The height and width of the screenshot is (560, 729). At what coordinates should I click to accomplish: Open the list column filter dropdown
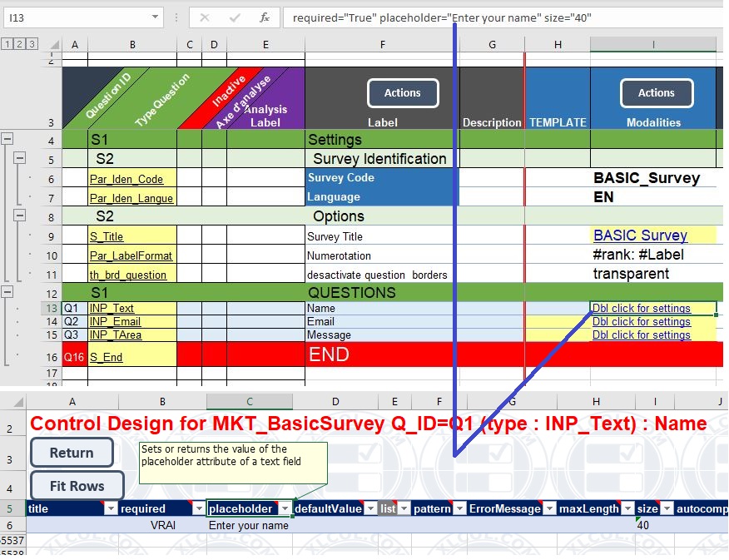[x=402, y=508]
